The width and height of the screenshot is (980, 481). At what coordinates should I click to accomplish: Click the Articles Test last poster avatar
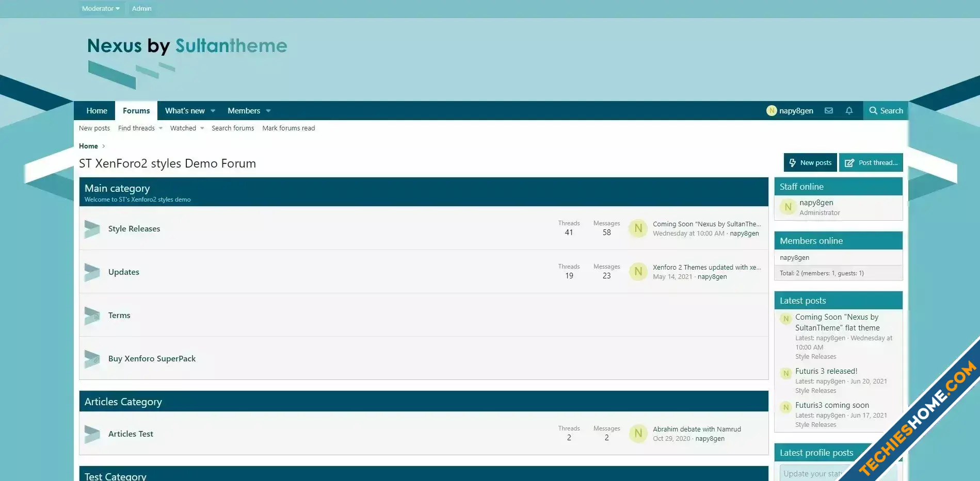(638, 434)
